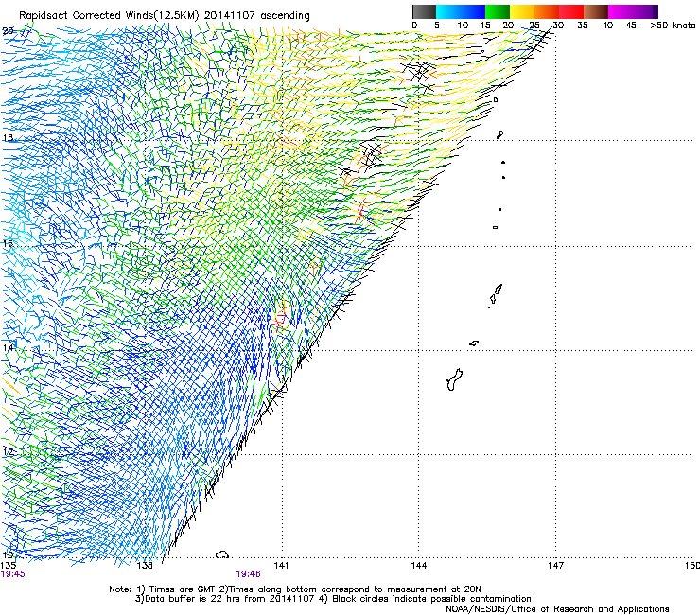Click the longitude label "141" on bottom axis

pyautogui.click(x=281, y=566)
